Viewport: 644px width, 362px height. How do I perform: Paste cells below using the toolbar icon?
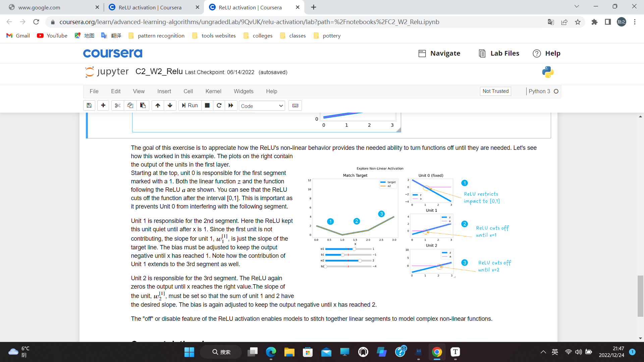143,106
